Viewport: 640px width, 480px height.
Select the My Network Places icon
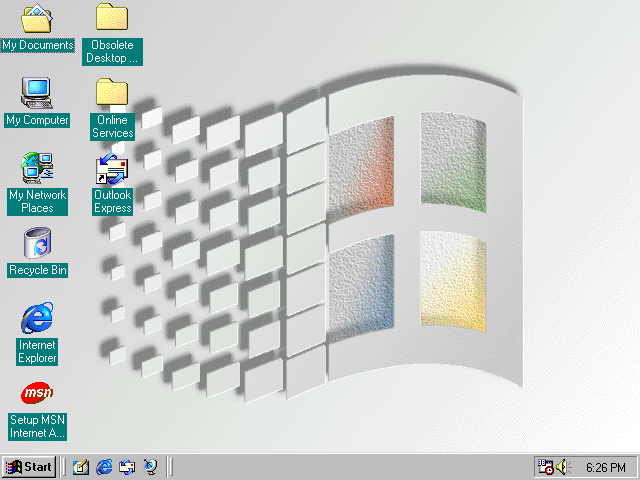click(x=37, y=167)
